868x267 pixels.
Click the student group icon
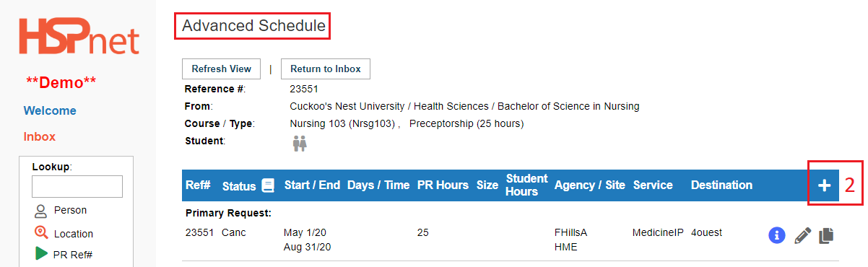pos(300,144)
